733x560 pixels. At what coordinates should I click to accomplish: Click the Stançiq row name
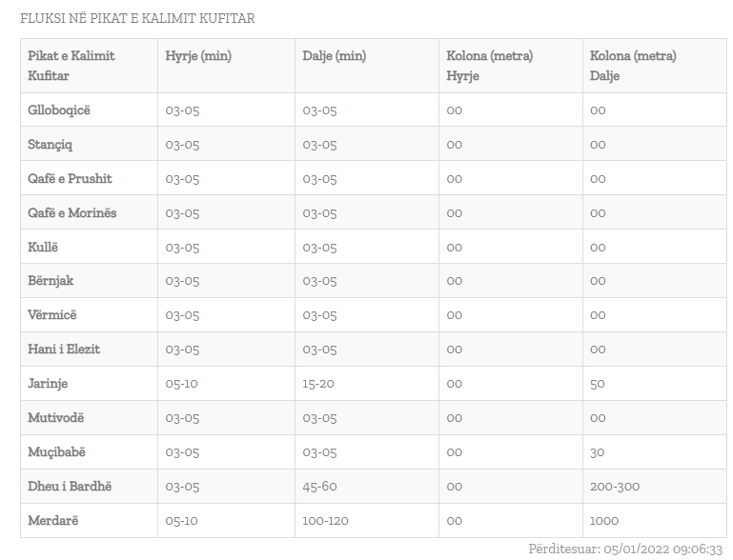[50, 145]
